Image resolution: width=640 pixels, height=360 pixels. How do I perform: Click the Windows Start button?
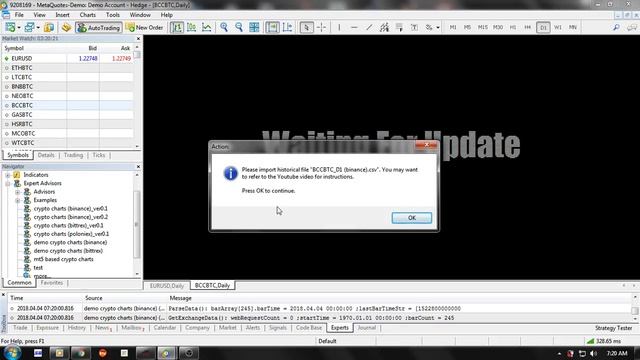click(x=12, y=353)
